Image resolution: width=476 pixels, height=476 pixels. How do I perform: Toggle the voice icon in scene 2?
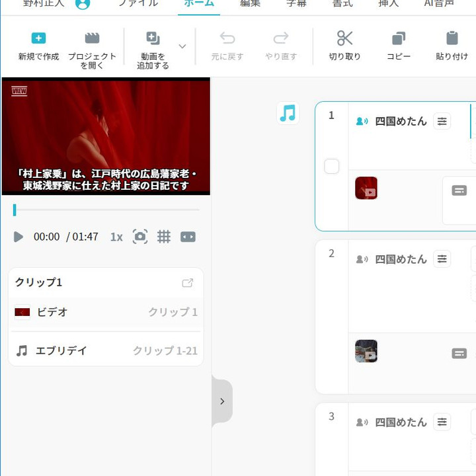click(x=362, y=259)
